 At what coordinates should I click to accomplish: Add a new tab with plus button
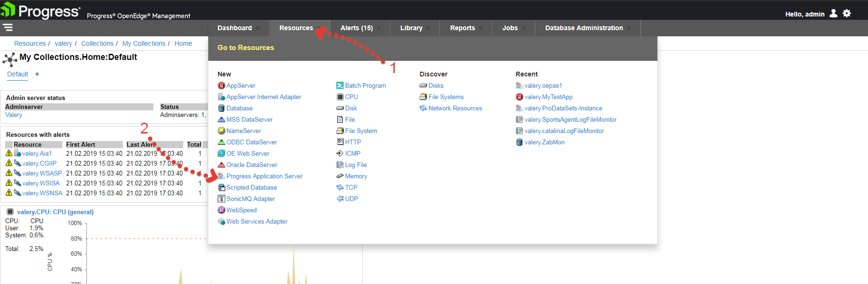point(37,74)
